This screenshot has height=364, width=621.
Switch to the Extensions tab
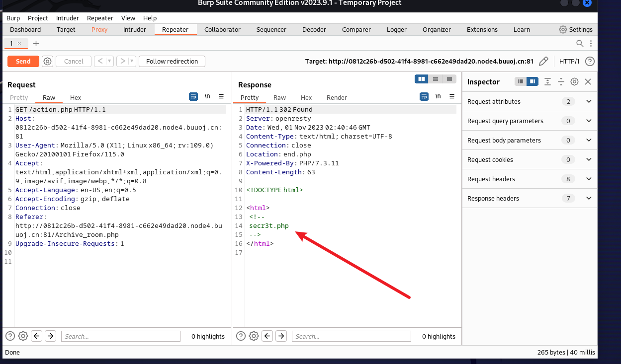[x=482, y=29]
